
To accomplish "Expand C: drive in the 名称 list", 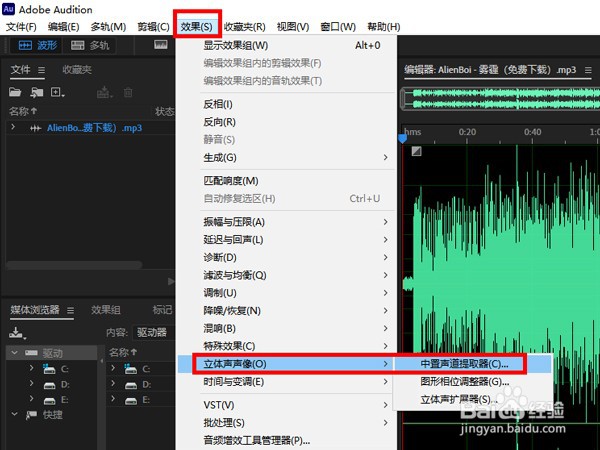I will coord(113,368).
